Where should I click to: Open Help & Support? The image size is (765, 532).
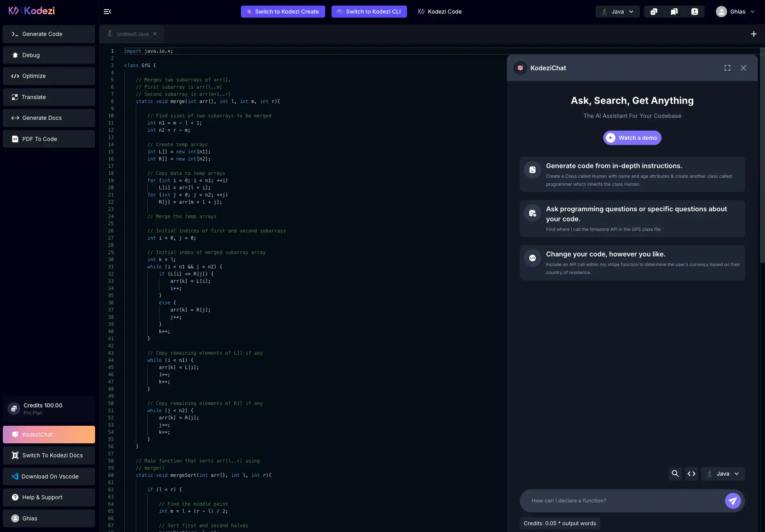[x=49, y=497]
